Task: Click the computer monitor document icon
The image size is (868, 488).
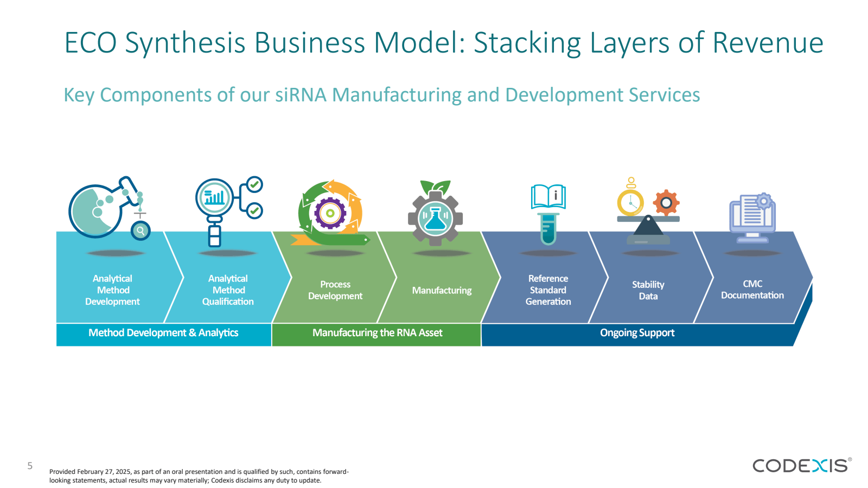Action: coord(752,218)
